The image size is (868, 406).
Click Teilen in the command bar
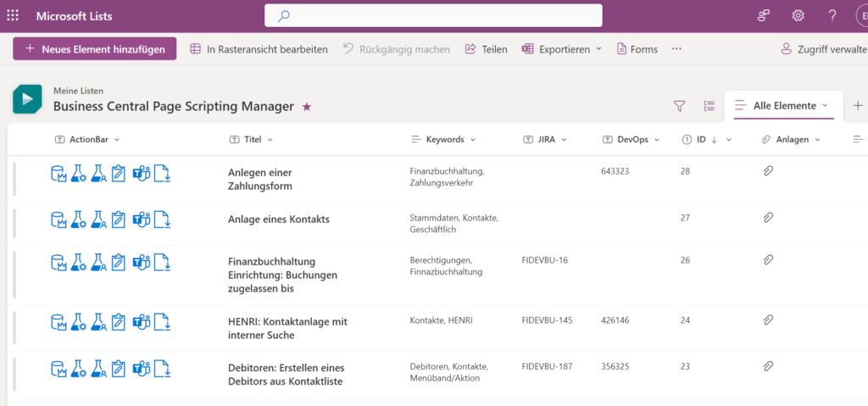pyautogui.click(x=486, y=49)
